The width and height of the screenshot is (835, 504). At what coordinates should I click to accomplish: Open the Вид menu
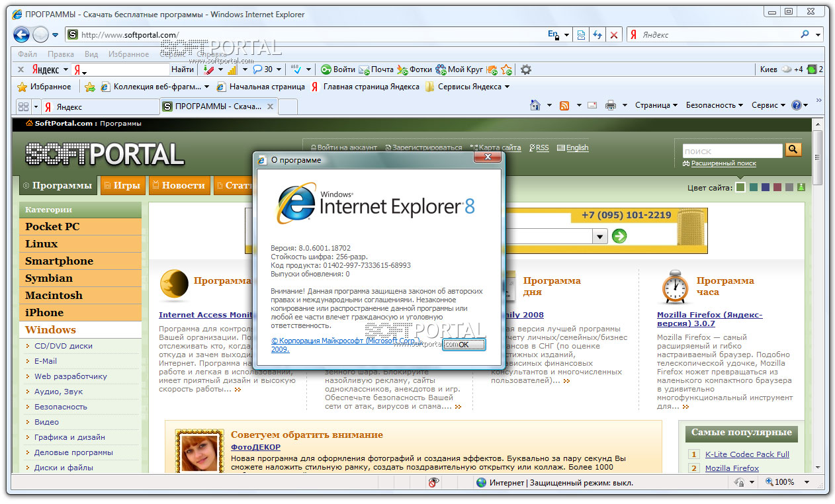pyautogui.click(x=91, y=54)
